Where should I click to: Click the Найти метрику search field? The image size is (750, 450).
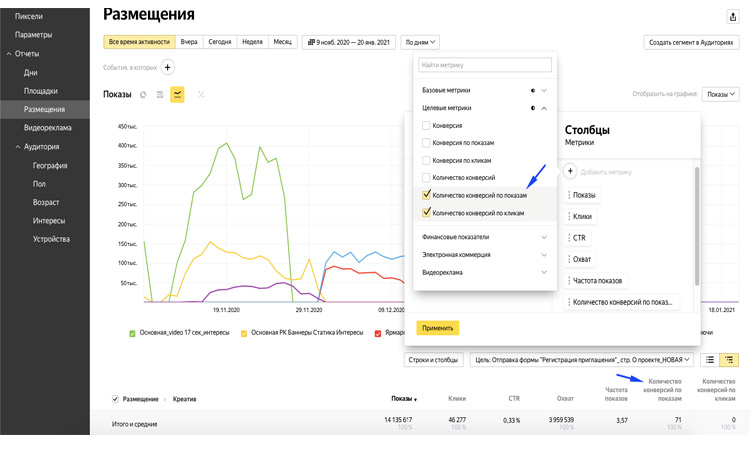pyautogui.click(x=485, y=65)
